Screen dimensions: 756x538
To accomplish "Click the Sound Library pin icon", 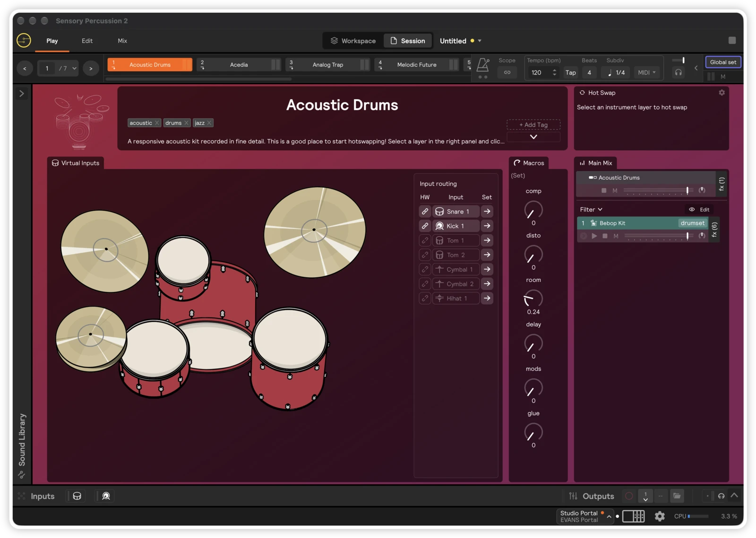I will 21,475.
